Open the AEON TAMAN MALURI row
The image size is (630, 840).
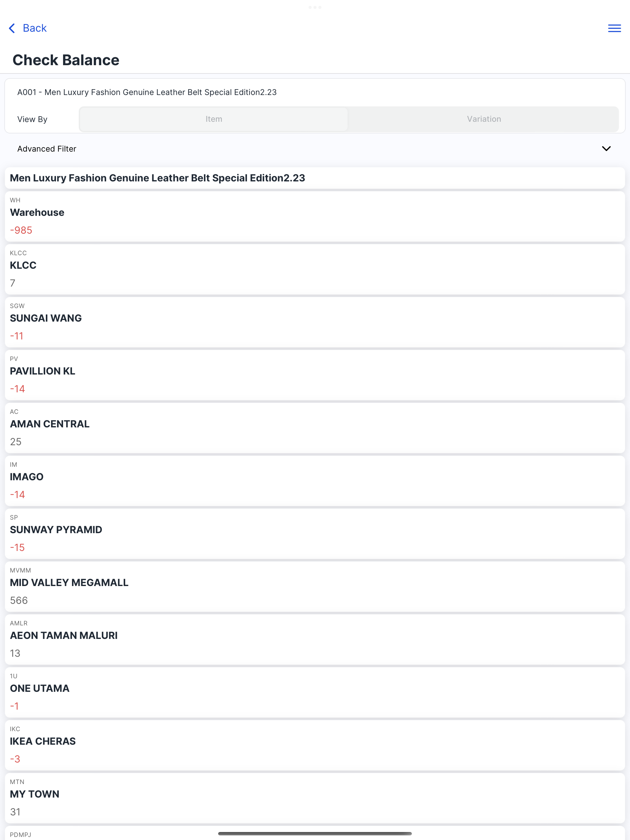[x=315, y=640]
